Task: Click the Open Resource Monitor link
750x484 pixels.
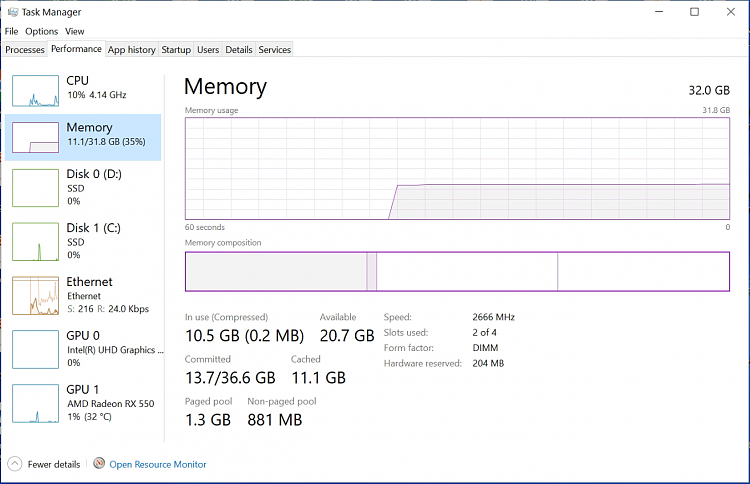Action: pyautogui.click(x=158, y=464)
